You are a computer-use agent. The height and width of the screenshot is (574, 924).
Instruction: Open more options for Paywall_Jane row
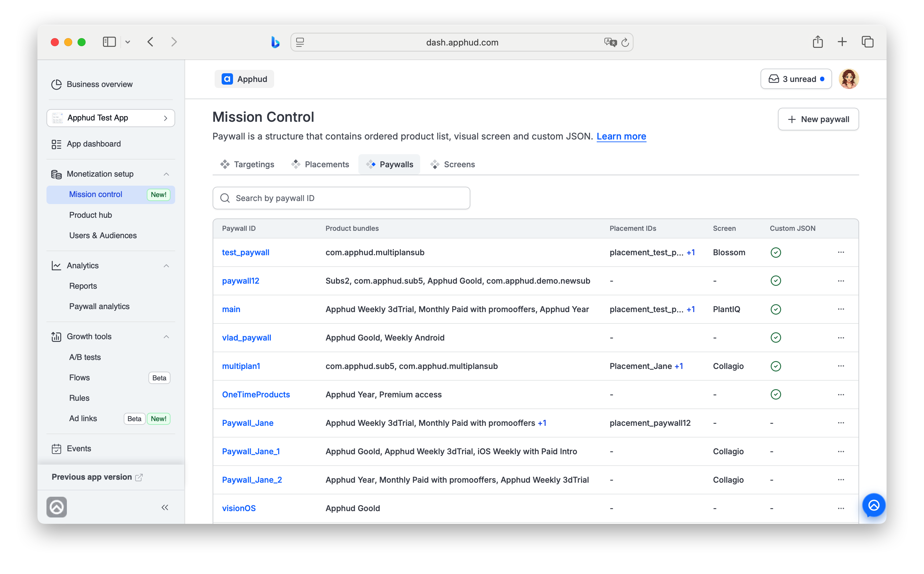coord(841,423)
